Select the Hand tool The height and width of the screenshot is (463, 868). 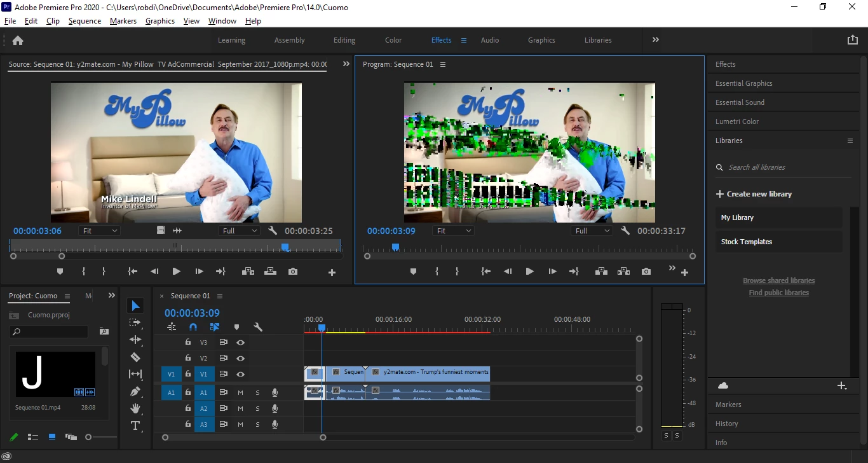point(135,408)
